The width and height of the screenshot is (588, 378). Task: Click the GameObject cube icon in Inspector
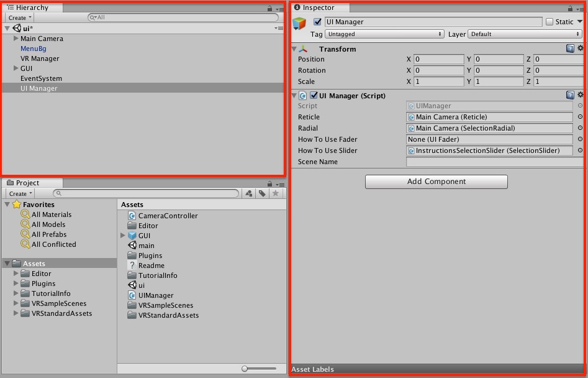coord(299,24)
